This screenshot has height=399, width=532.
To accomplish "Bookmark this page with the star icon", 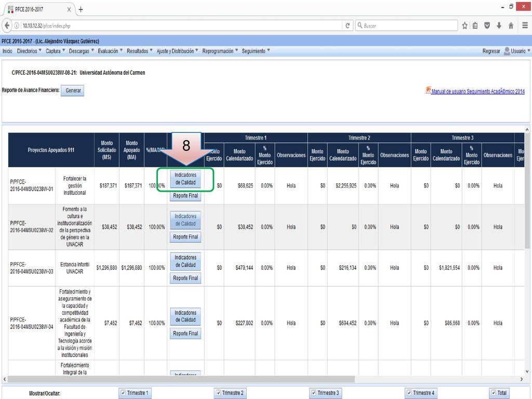I will tap(465, 25).
